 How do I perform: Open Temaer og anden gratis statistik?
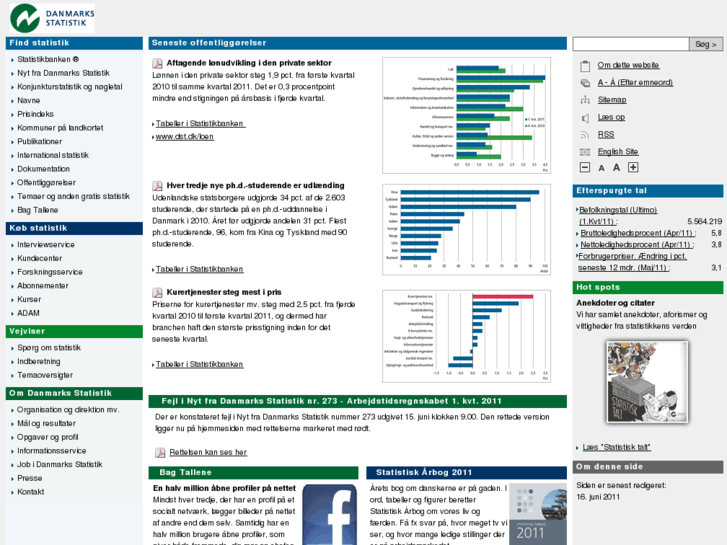pyautogui.click(x=74, y=196)
